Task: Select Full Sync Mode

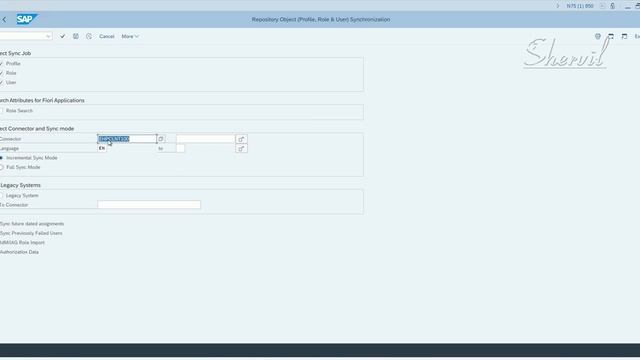Action: click(x=2, y=167)
